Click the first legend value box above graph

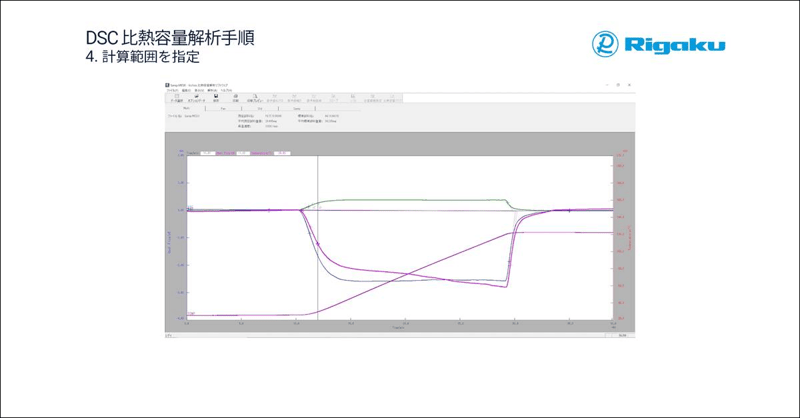click(207, 153)
